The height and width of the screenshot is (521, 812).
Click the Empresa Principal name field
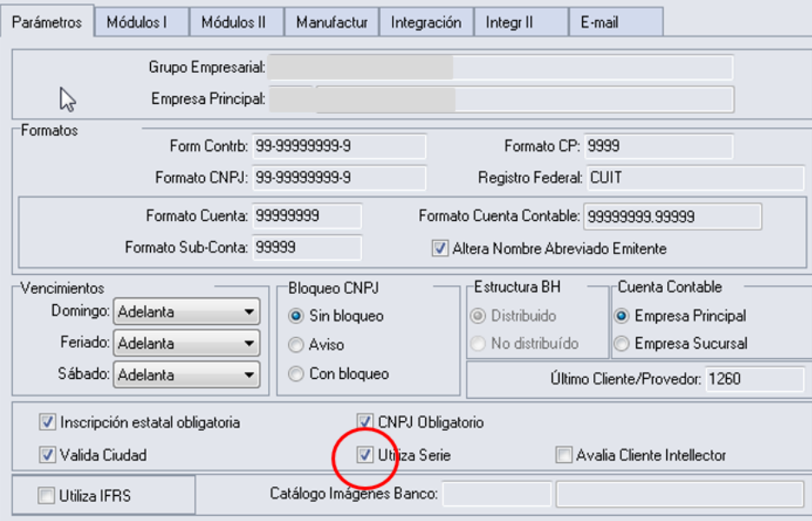525,100
